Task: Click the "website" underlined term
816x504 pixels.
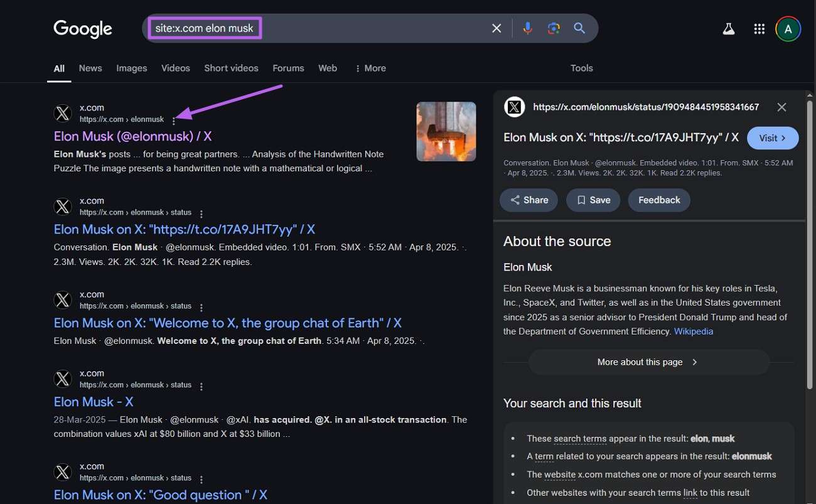Action: (x=560, y=475)
